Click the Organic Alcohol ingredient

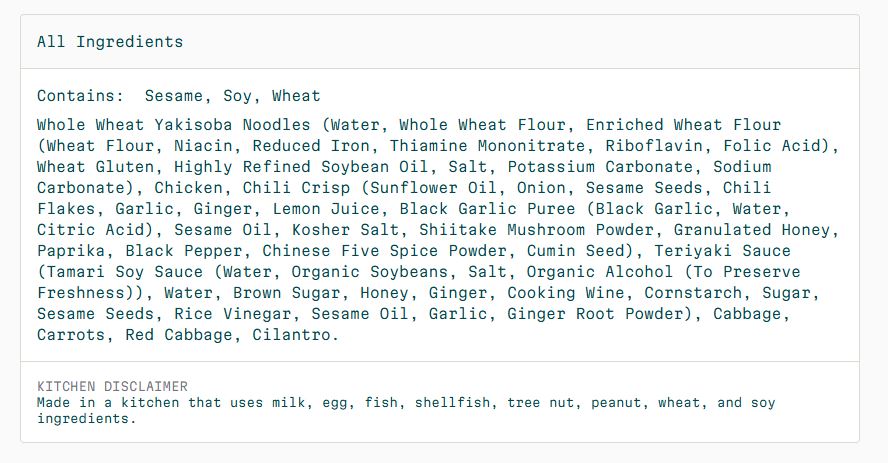click(x=600, y=271)
